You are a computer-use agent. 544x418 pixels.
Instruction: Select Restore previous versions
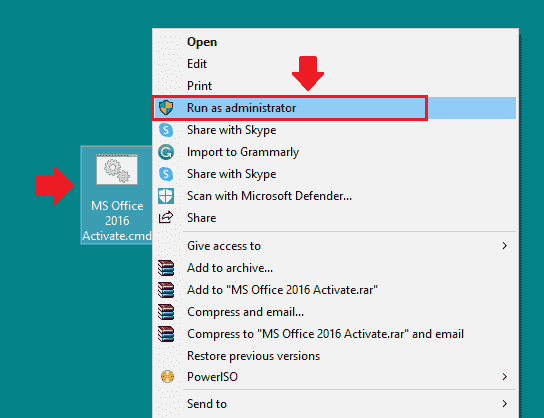point(334,356)
